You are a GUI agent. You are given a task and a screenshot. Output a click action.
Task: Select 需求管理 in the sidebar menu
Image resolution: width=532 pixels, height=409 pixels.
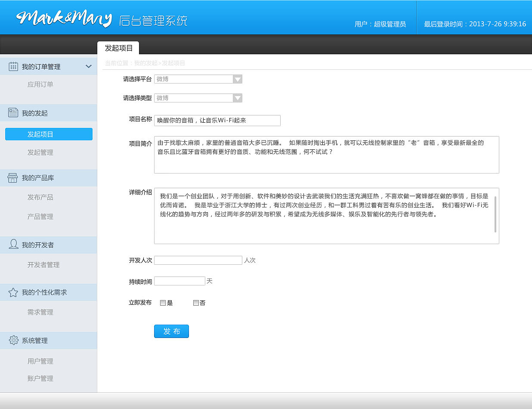40,312
